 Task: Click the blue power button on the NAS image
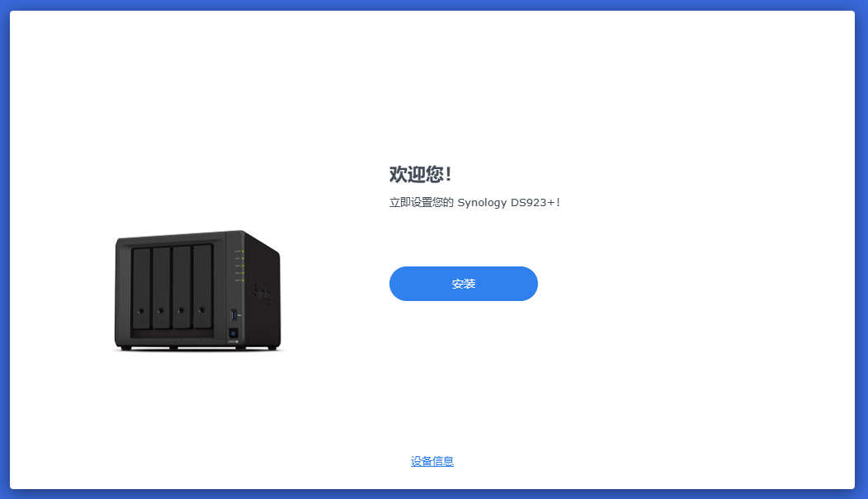(x=233, y=333)
